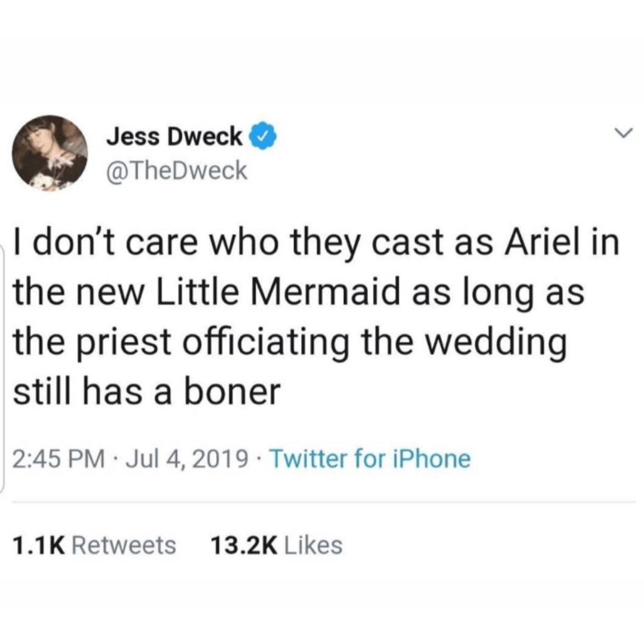
Task: Expand the tweet options chevron
Action: [624, 132]
